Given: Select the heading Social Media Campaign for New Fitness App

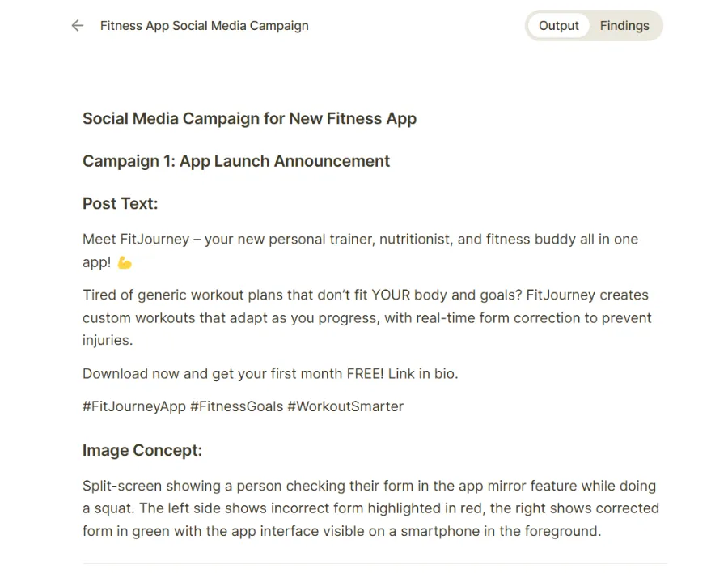Looking at the screenshot, I should pos(249,119).
